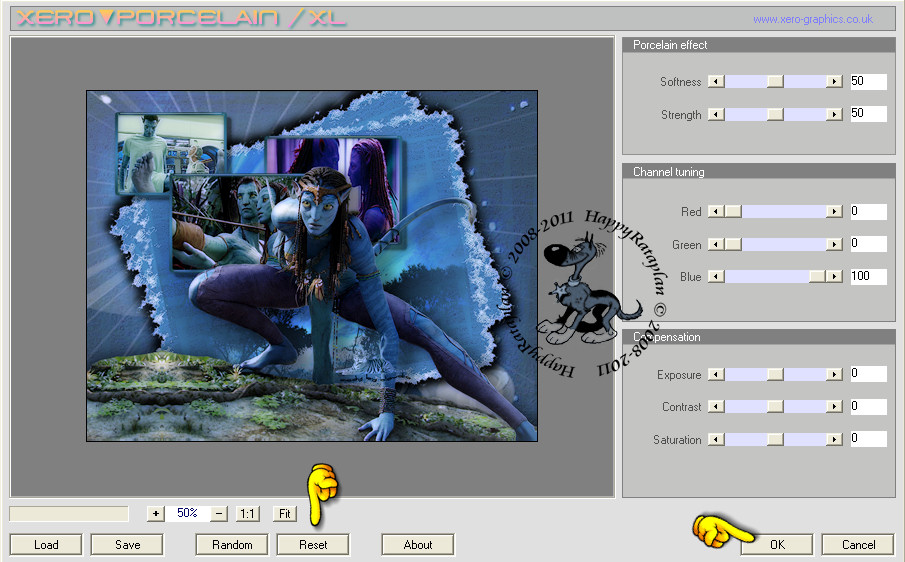Click the Saturation slider thumb
Viewport: 905px width, 562px height.
point(775,440)
